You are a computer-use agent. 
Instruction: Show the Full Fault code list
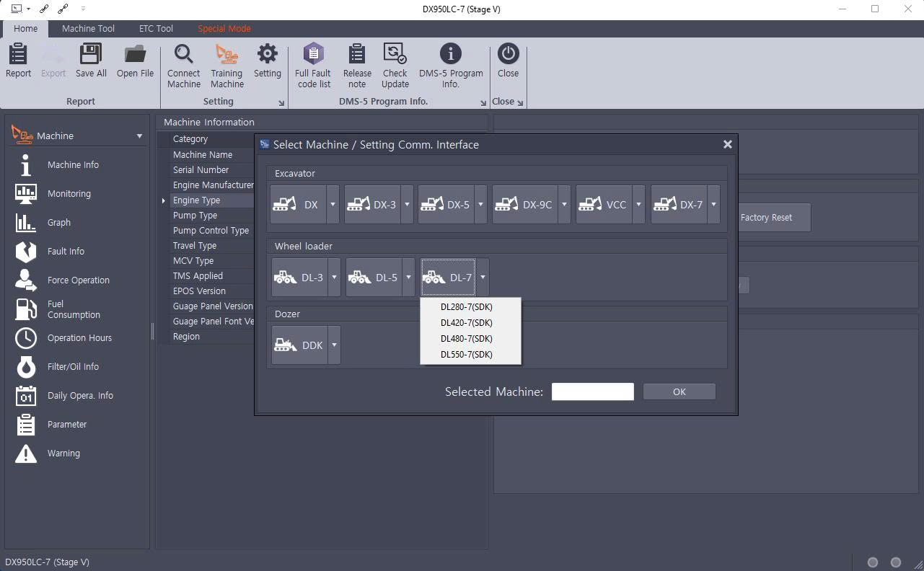coord(313,66)
